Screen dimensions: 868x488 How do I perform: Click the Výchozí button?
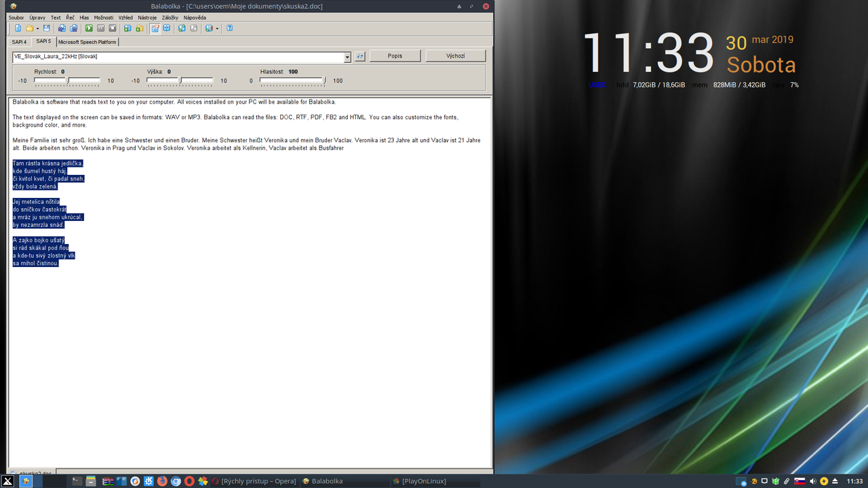point(456,56)
